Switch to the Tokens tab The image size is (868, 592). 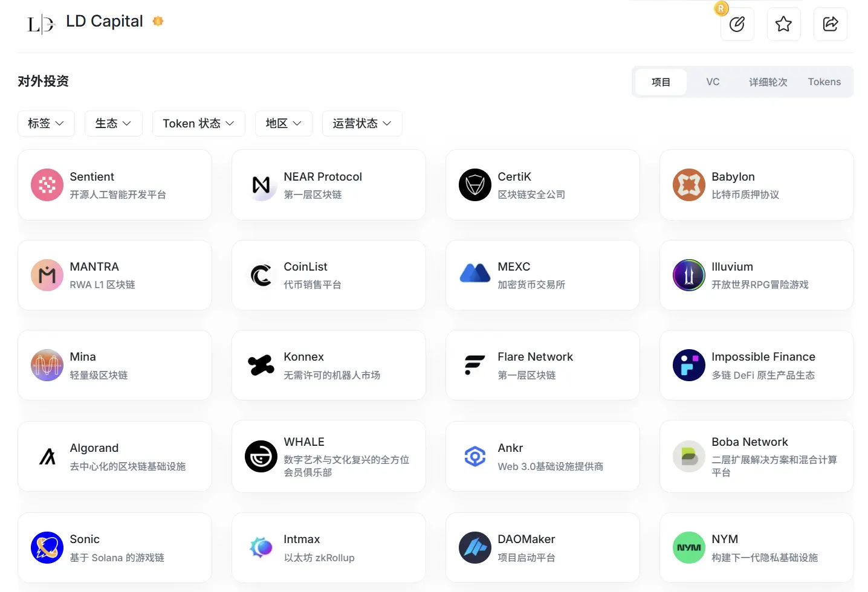point(824,82)
